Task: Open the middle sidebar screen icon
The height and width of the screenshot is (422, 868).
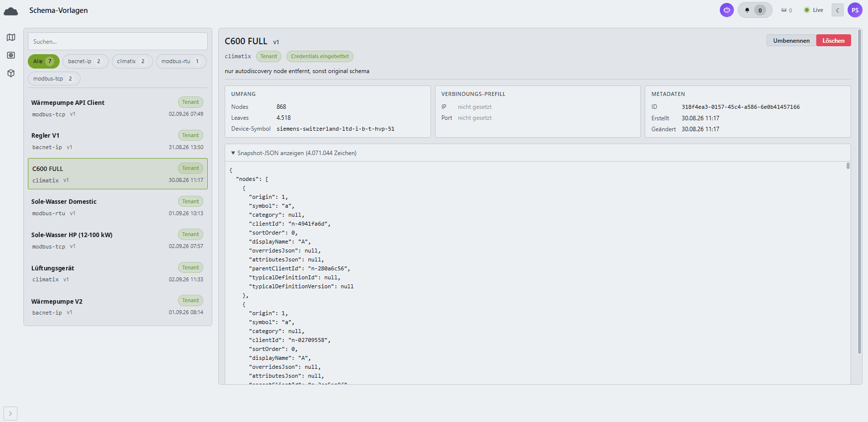Action: (11, 55)
